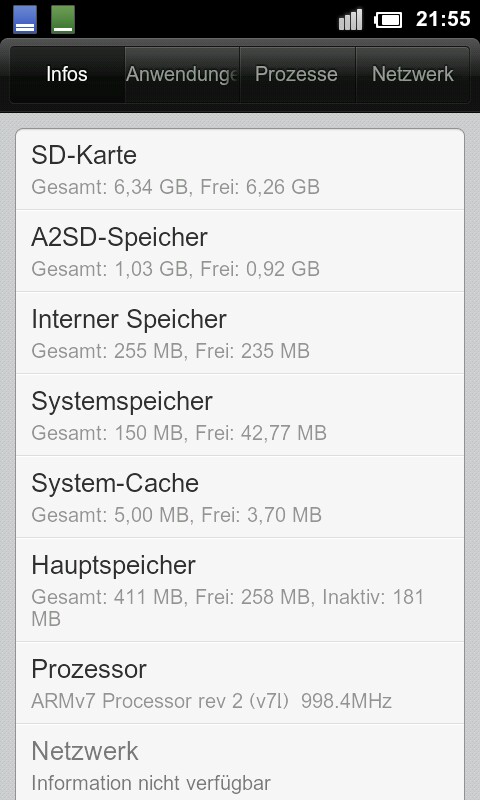Tap 'Information nicht verfügbar' text

[151, 782]
